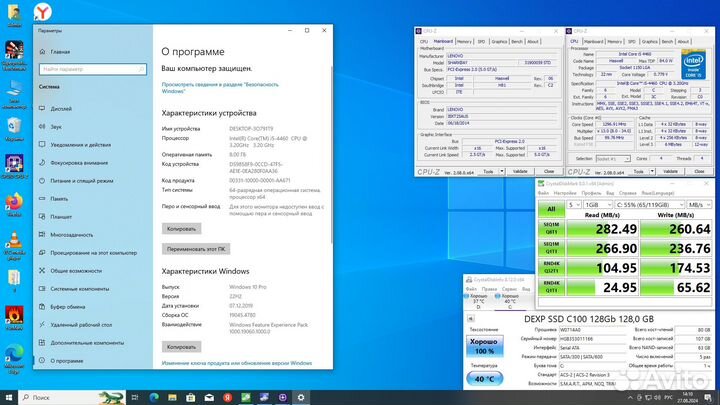
Task: Open the Microsoft Edge desktop shortcut
Action: [14, 359]
